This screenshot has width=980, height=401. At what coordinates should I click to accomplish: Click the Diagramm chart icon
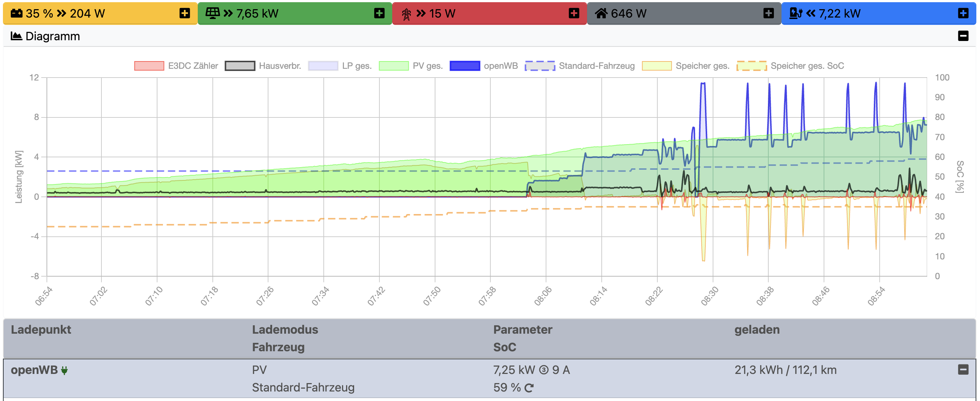(x=16, y=36)
